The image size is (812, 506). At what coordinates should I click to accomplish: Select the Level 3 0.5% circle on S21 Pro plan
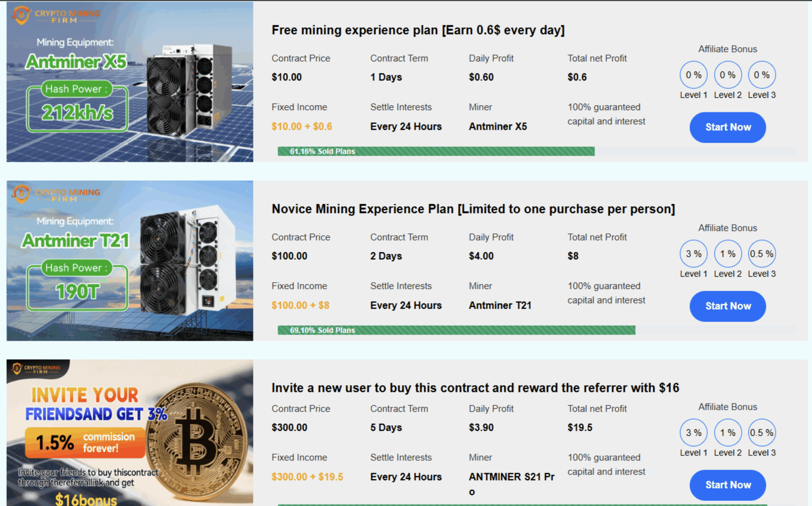pyautogui.click(x=762, y=432)
